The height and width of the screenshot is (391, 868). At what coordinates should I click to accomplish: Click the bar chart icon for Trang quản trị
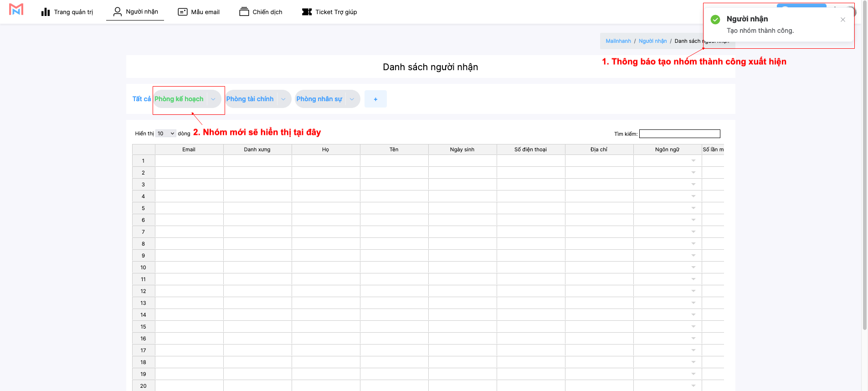click(x=46, y=12)
